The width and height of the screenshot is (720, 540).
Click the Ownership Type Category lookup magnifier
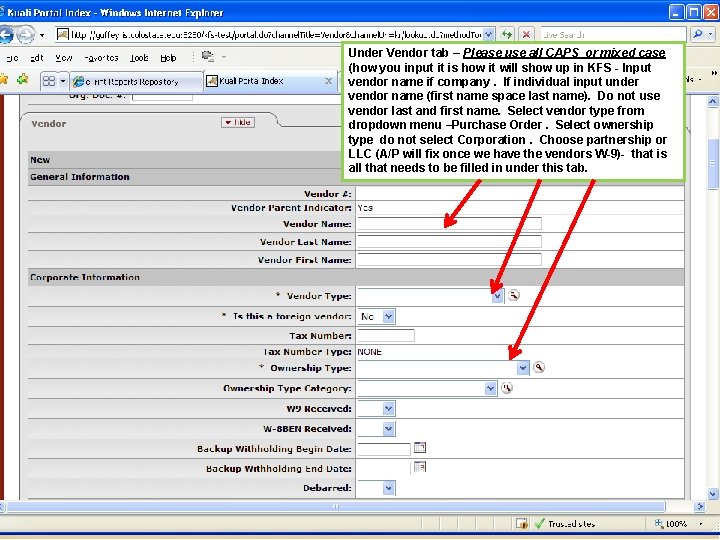506,388
